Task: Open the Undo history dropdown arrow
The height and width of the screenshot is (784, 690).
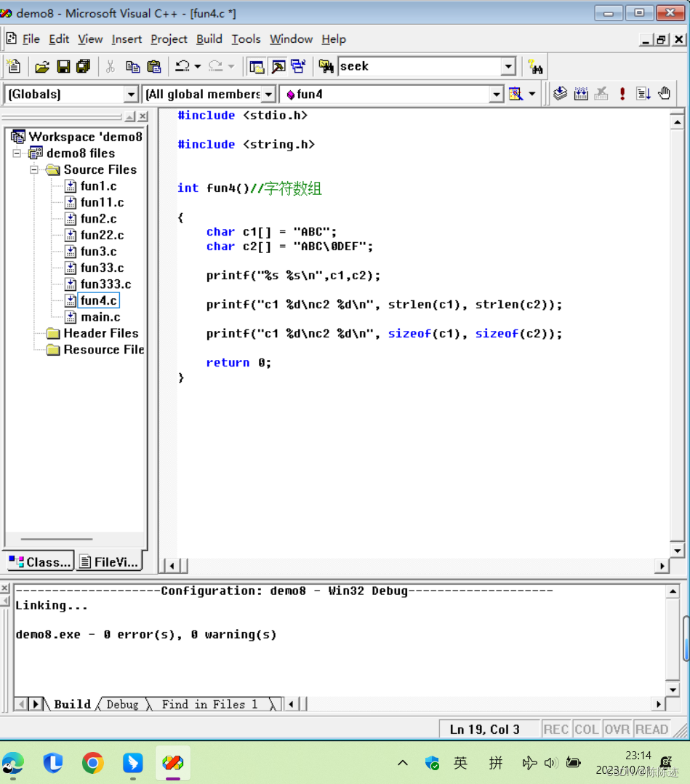Action: (198, 66)
